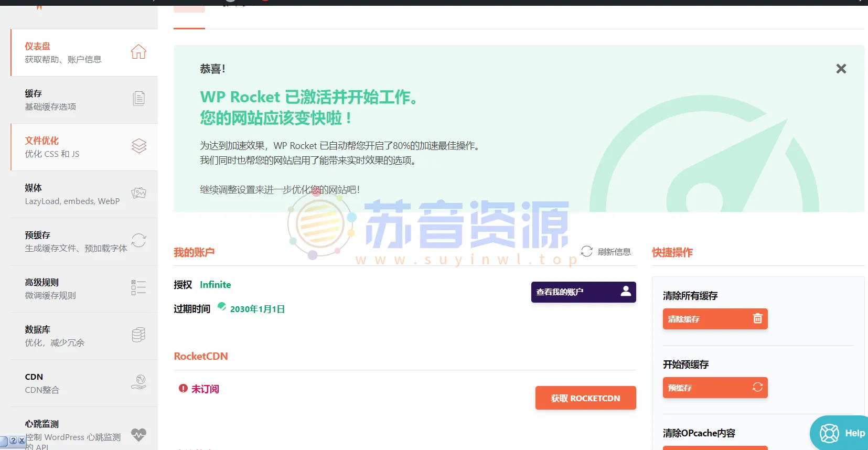Image resolution: width=868 pixels, height=450 pixels.
Task: Dismiss the 恭喜 congratulations notice
Action: coord(841,69)
